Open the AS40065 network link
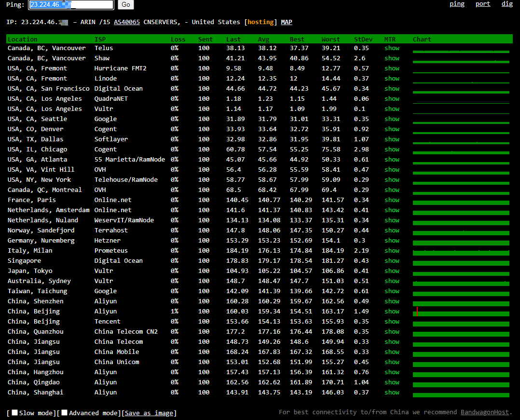 [127, 22]
